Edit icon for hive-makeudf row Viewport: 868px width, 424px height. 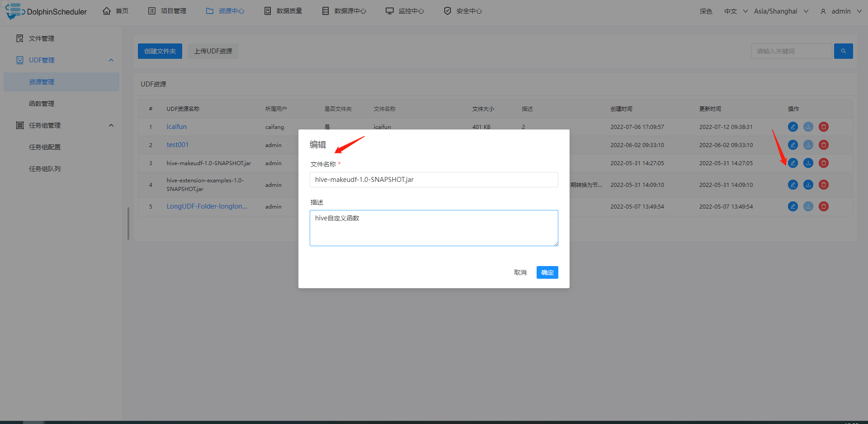pos(793,163)
